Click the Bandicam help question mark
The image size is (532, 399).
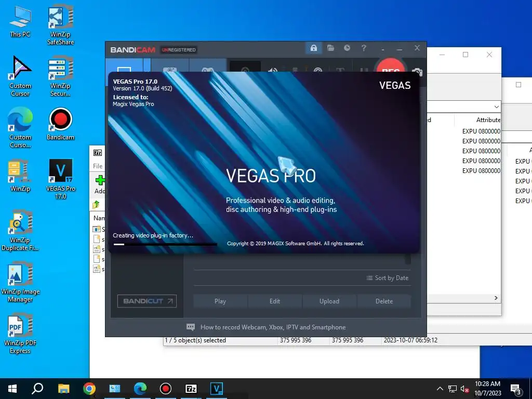[x=364, y=48]
